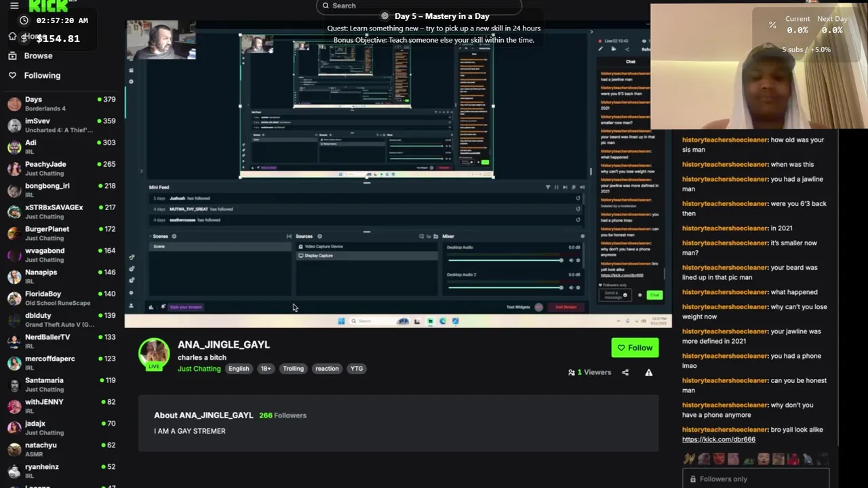Screen dimensions: 868x488
Task: Add a source with Sources plus icon
Action: (320, 237)
